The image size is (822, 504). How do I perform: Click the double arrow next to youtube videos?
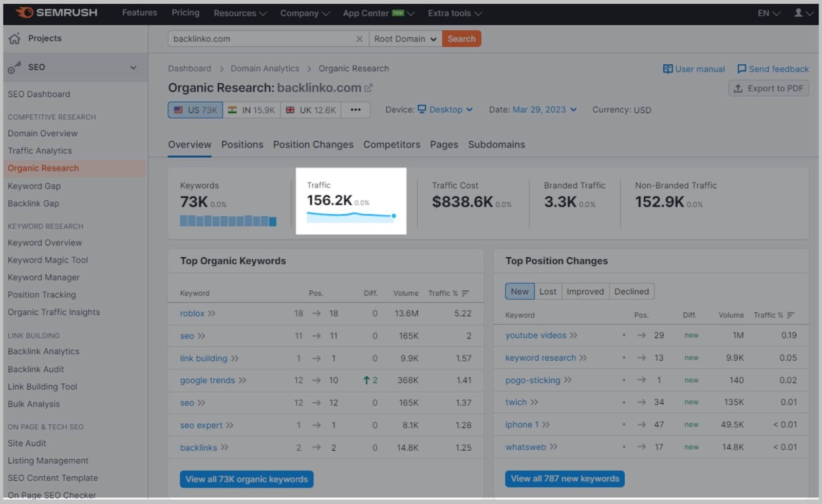click(573, 335)
